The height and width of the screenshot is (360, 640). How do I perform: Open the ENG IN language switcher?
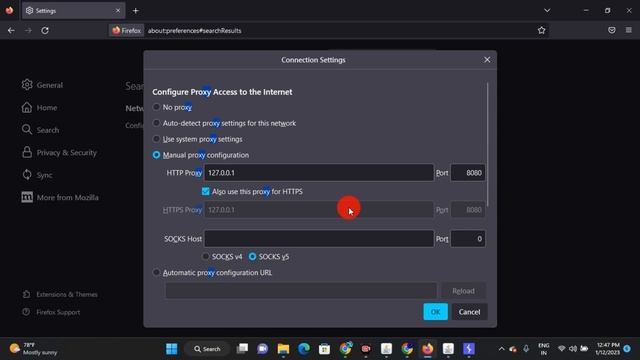[x=544, y=349]
